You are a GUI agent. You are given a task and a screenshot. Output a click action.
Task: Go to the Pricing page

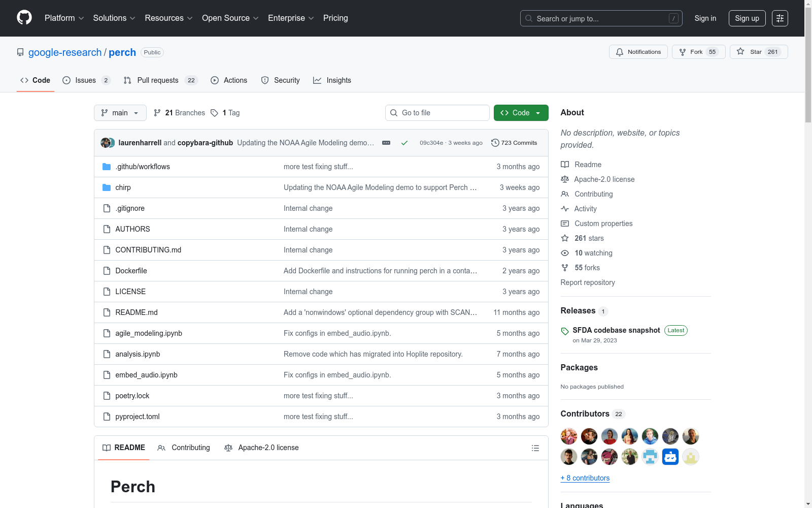point(335,18)
